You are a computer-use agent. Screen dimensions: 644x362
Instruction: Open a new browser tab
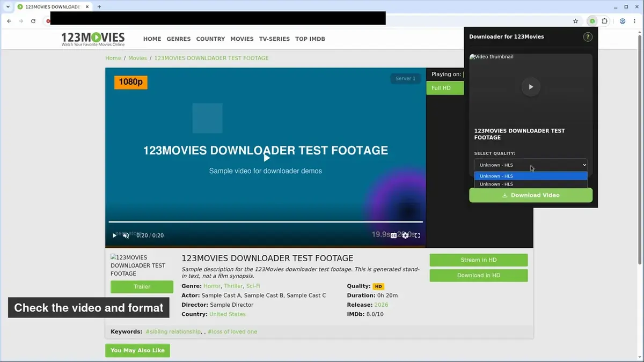pos(99,6)
